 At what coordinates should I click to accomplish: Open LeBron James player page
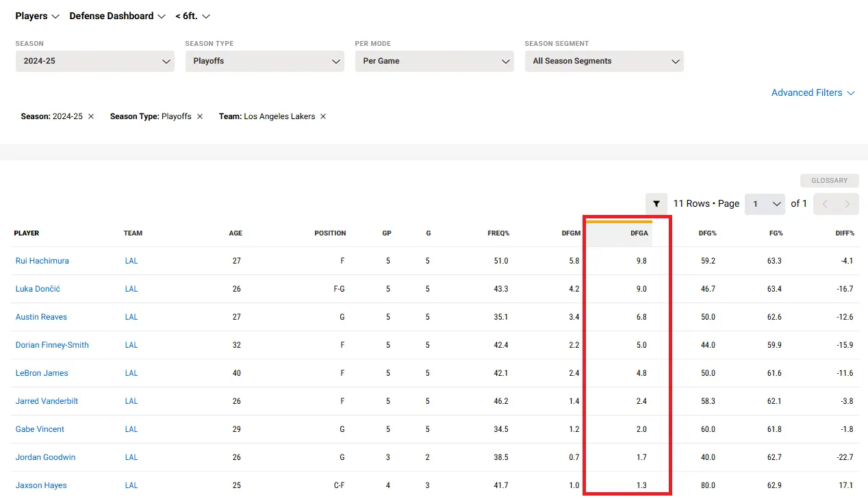pyautogui.click(x=42, y=373)
